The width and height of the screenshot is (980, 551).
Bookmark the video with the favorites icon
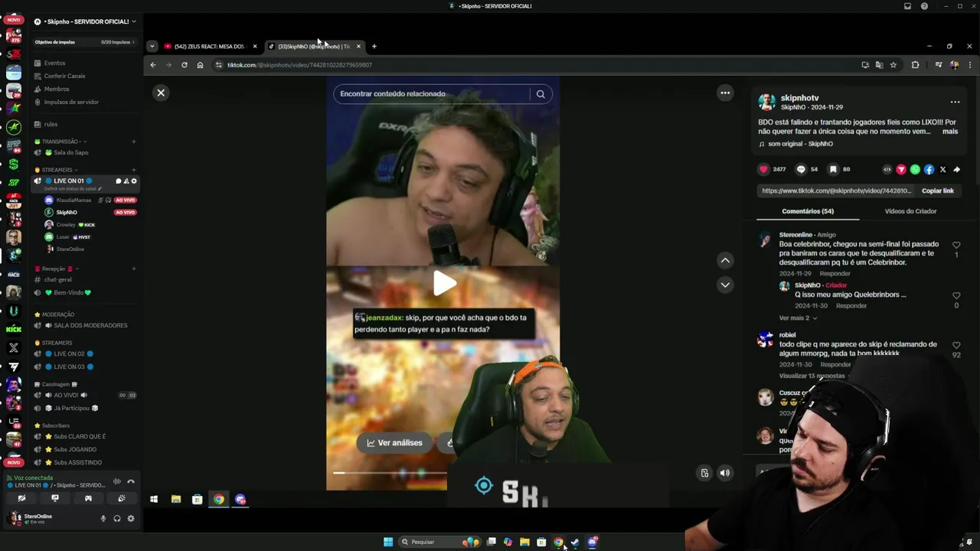pos(833,169)
